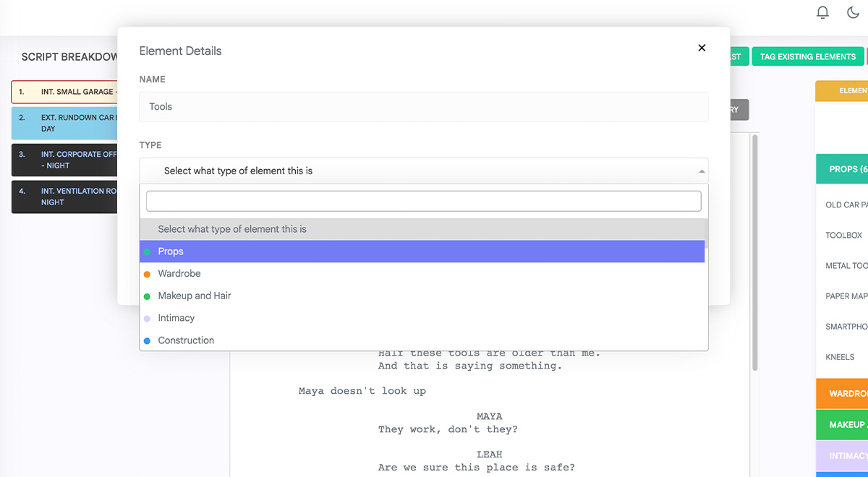Viewport: 868px width, 477px height.
Task: Select KNEELS props item
Action: 840,357
